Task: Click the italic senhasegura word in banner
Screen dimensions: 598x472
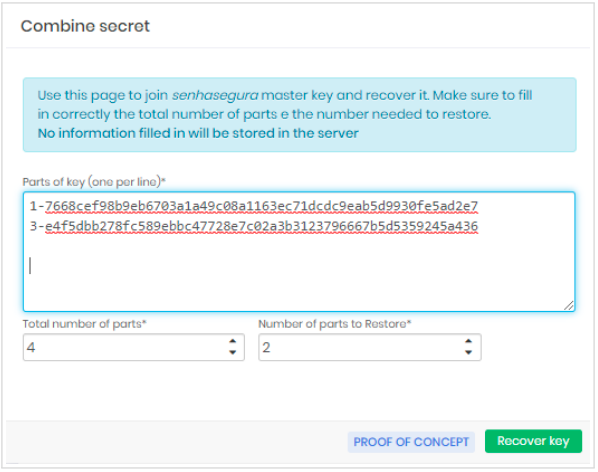Action: (215, 95)
